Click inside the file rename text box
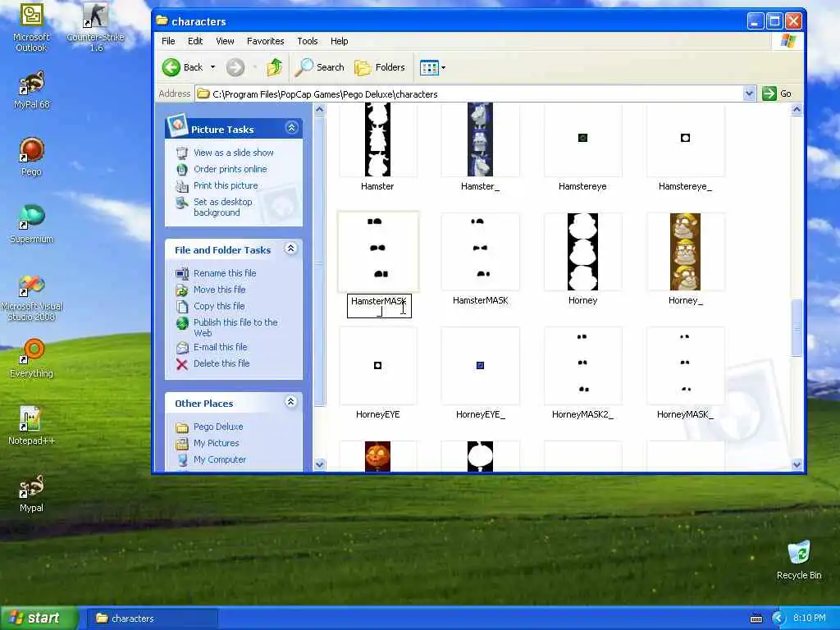Screen dimensions: 840x630 pos(379,306)
